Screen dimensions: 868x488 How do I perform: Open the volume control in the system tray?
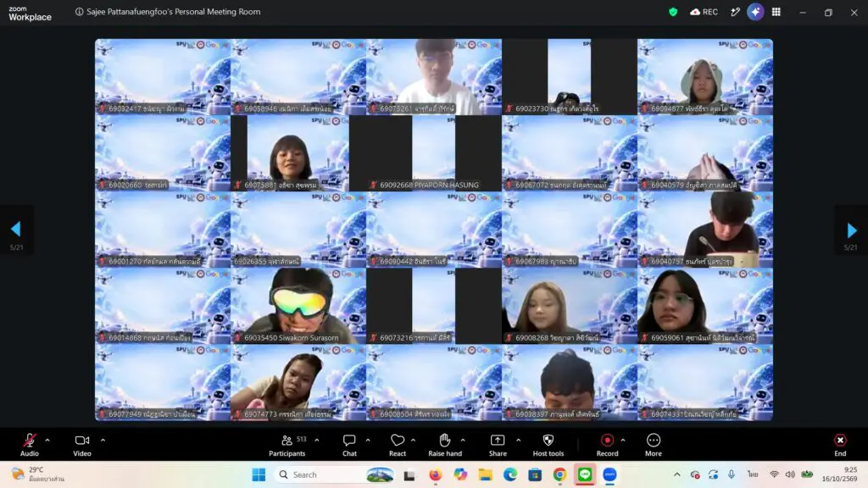point(790,474)
